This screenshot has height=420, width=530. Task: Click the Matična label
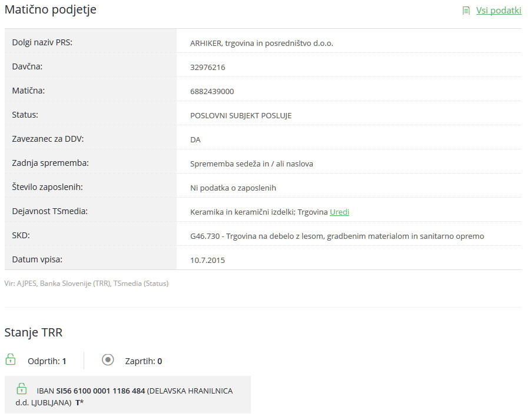(28, 91)
